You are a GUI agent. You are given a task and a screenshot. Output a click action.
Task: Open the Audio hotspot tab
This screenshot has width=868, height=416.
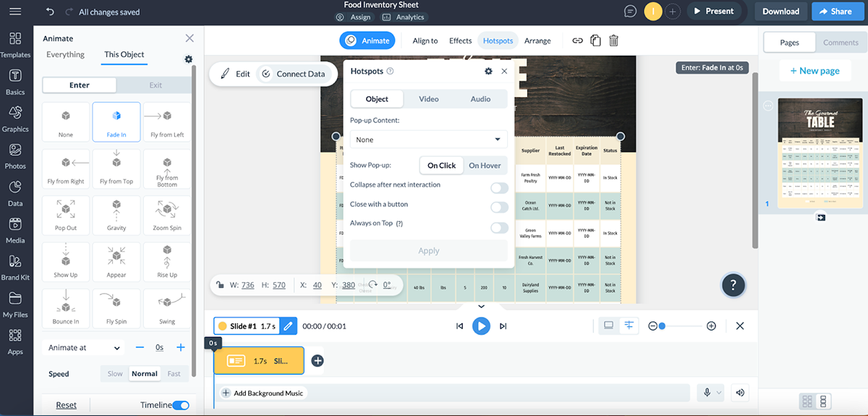coord(481,99)
